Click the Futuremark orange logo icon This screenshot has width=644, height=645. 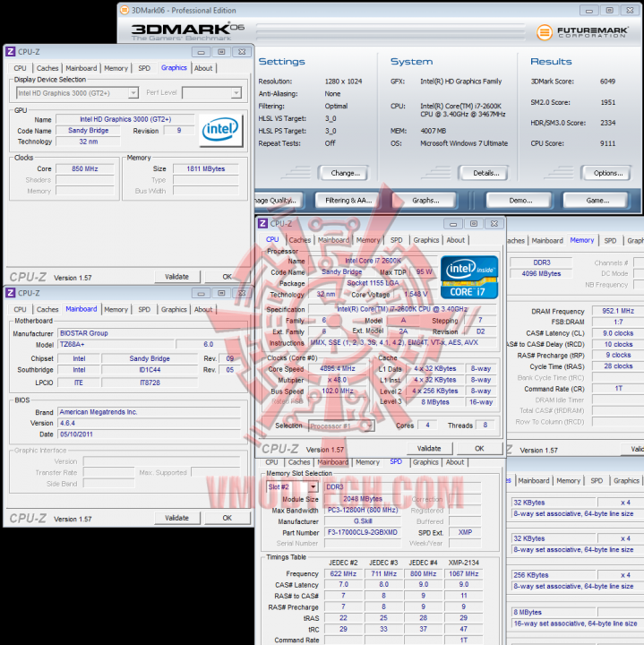pos(544,32)
